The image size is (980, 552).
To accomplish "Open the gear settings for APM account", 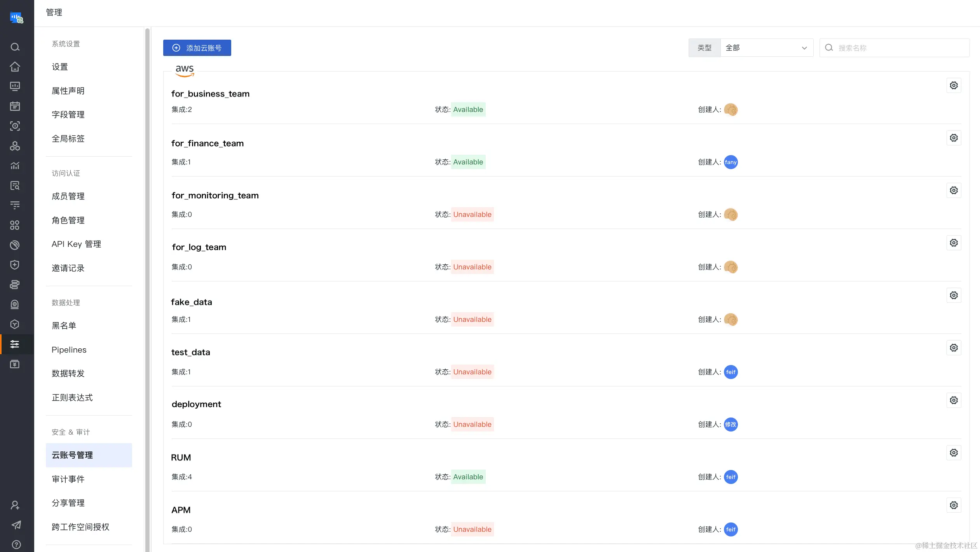I will [x=954, y=505].
